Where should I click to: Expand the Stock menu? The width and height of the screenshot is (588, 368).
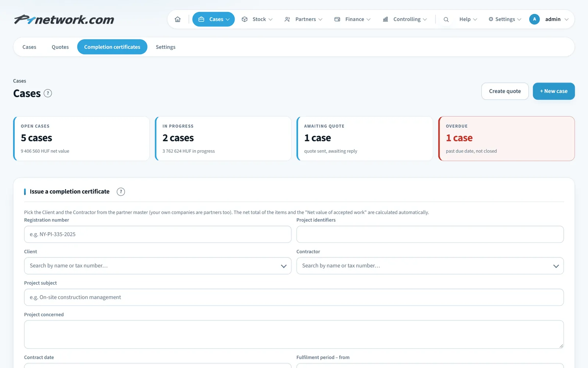257,19
